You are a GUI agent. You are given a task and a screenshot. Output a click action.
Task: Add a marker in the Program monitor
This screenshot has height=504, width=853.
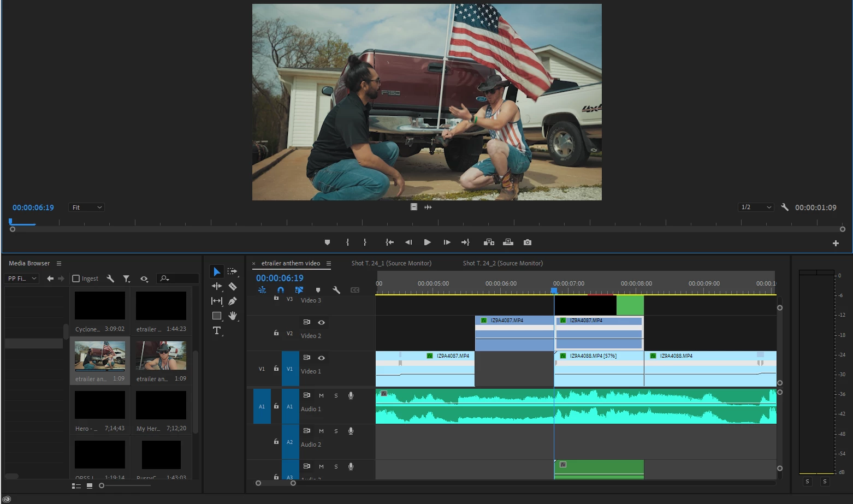point(327,242)
